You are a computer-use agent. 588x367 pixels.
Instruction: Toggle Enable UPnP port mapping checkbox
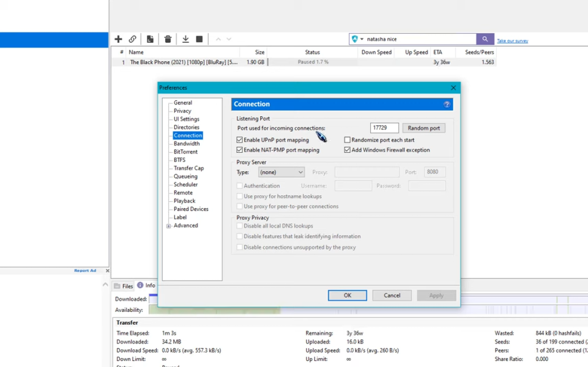click(240, 140)
